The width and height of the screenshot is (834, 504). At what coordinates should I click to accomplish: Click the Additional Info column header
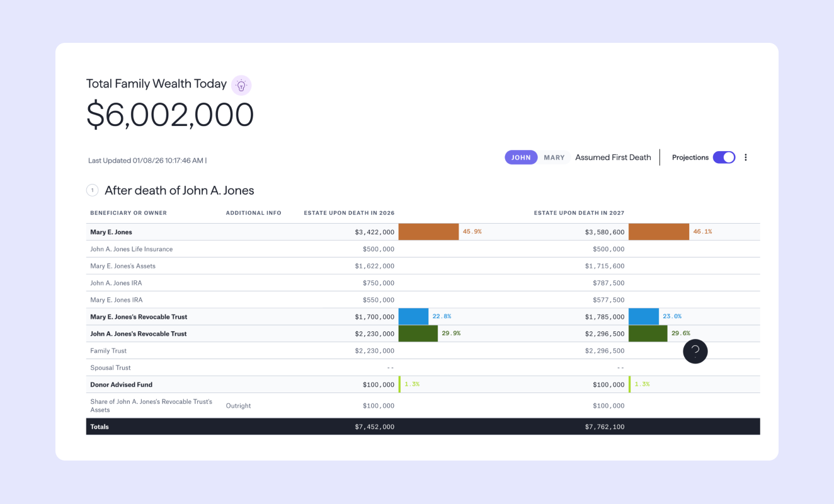(x=254, y=213)
